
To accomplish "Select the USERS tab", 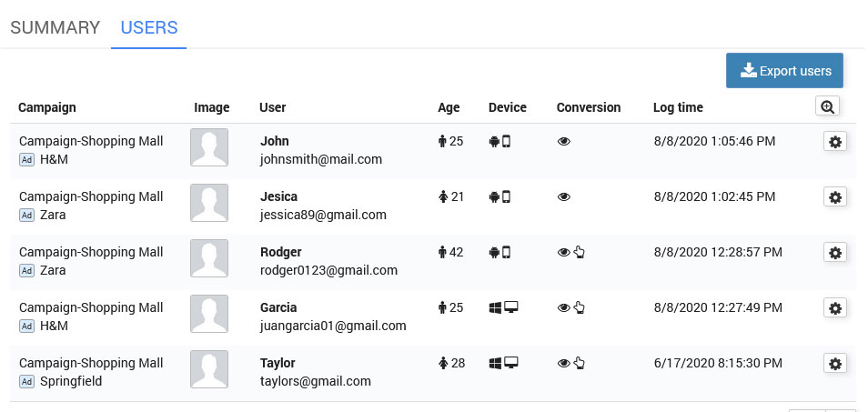I will [149, 27].
